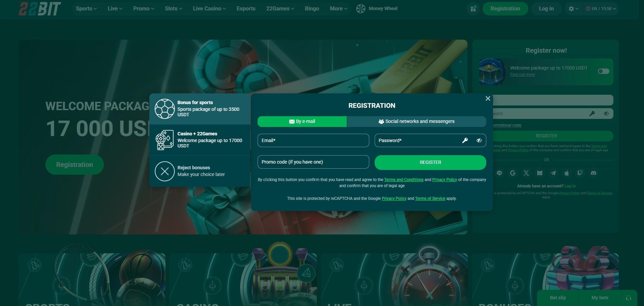Screen dimensions: 644x306
Task: Select the By e-mail tab
Action: (x=302, y=122)
